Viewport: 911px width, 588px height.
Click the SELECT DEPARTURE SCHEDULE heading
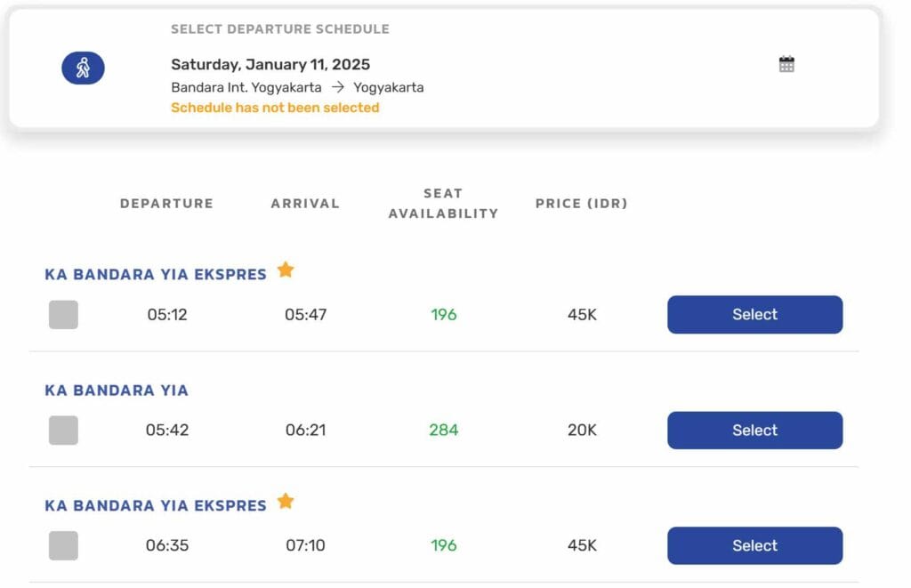pyautogui.click(x=279, y=28)
